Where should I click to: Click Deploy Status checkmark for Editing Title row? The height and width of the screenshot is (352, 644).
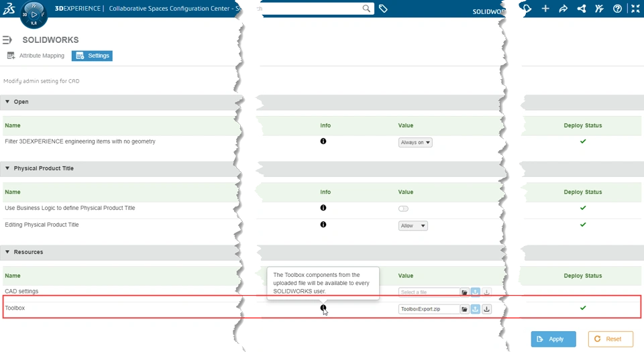pos(583,225)
